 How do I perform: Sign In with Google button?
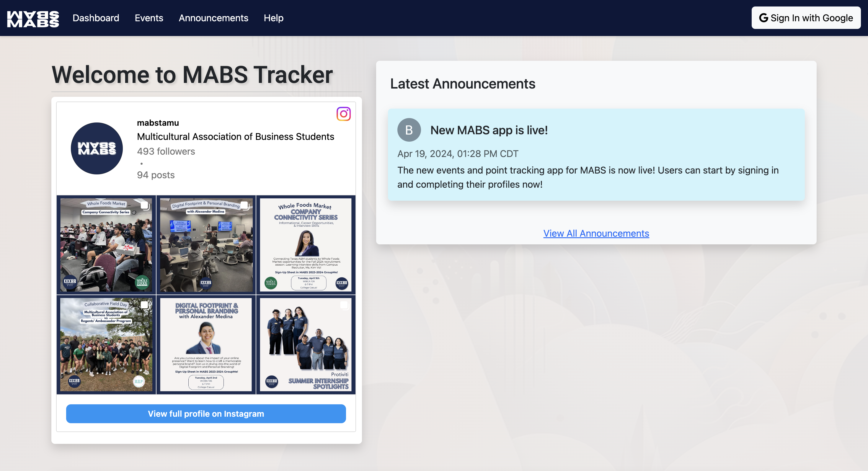tap(806, 18)
